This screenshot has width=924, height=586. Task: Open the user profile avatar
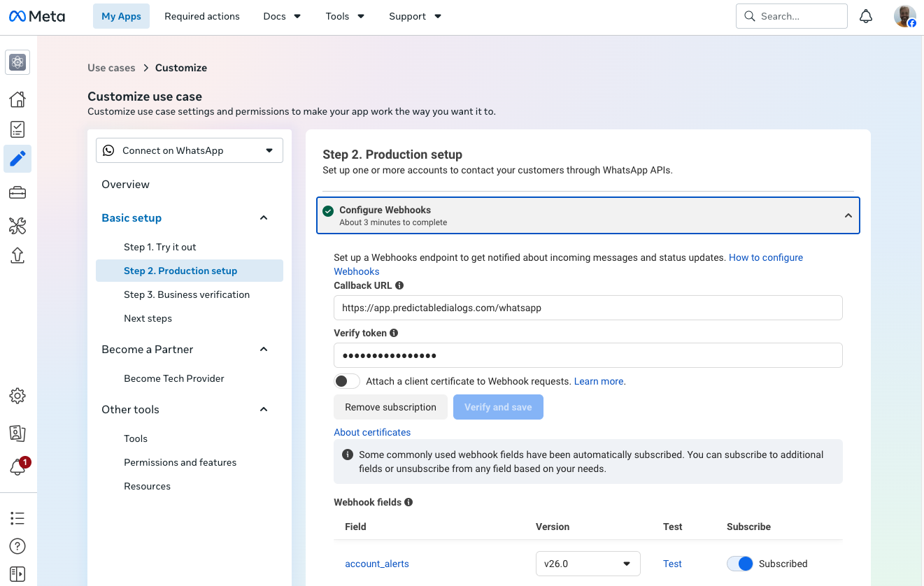coord(905,16)
